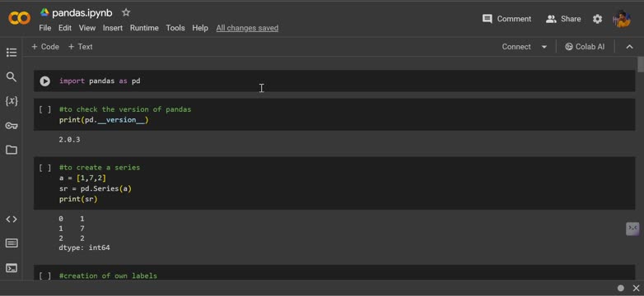Click the All changes saved link
The image size is (644, 296).
pos(247,28)
